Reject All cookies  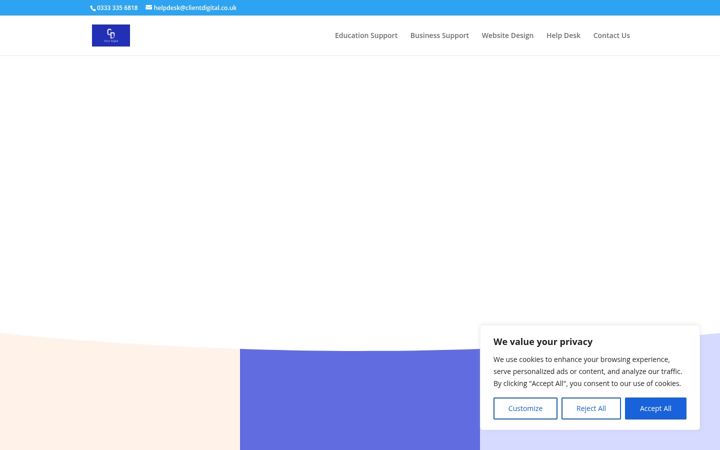point(591,408)
